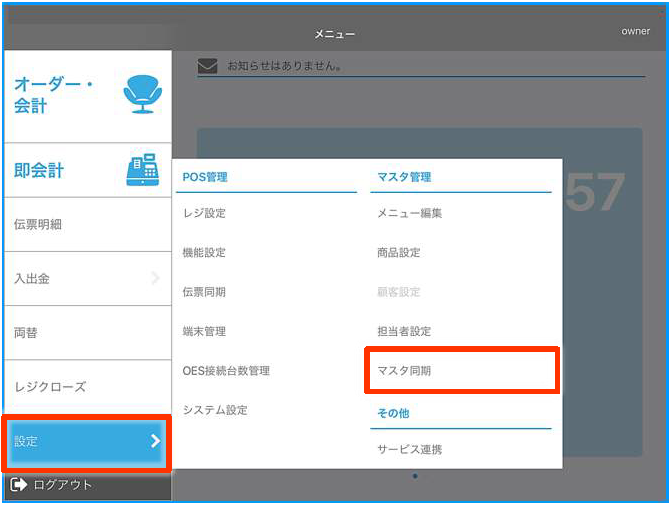Expand the 設定 chevron arrow
The image size is (670, 505).
pos(155,440)
